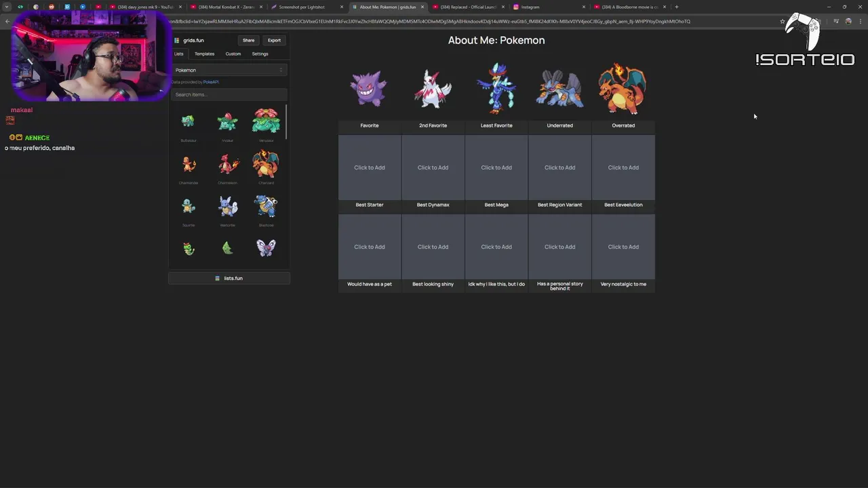Add item to personal story cell
The height and width of the screenshot is (488, 868).
(559, 247)
